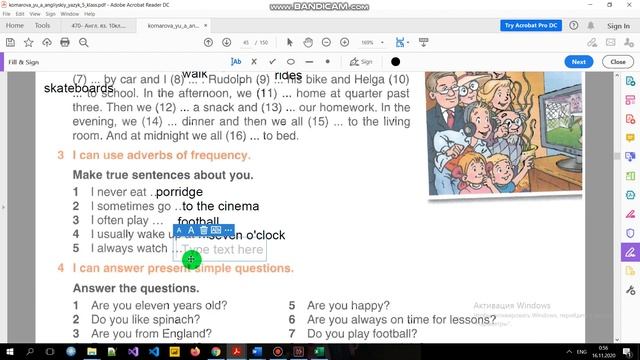
Task: Open More Tools wrench in the sidebar
Action: [x=630, y=290]
